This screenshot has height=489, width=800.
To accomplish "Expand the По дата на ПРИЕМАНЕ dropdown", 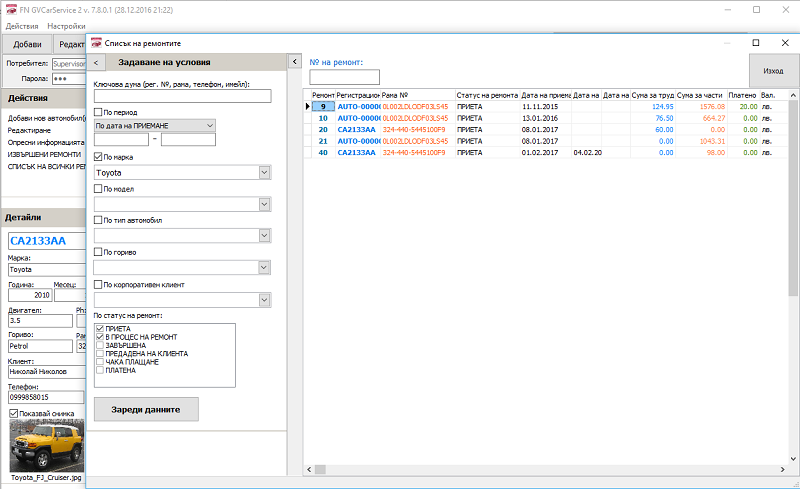I will 209,125.
